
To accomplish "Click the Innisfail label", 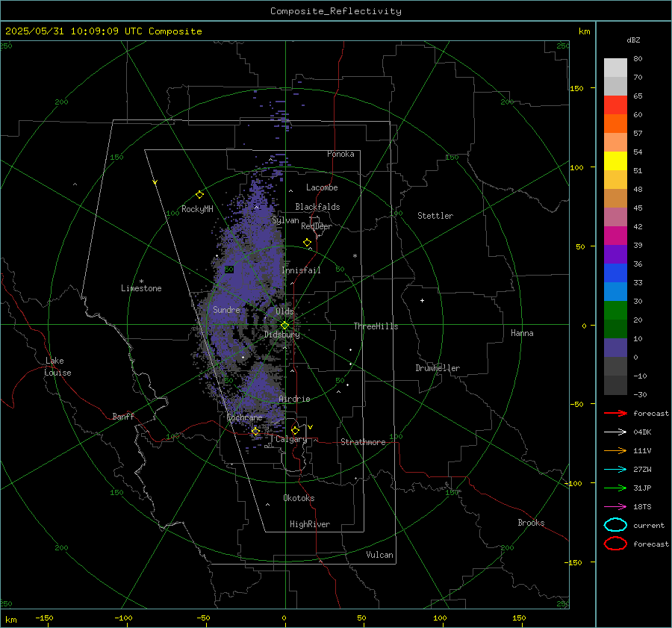I will click(x=301, y=270).
